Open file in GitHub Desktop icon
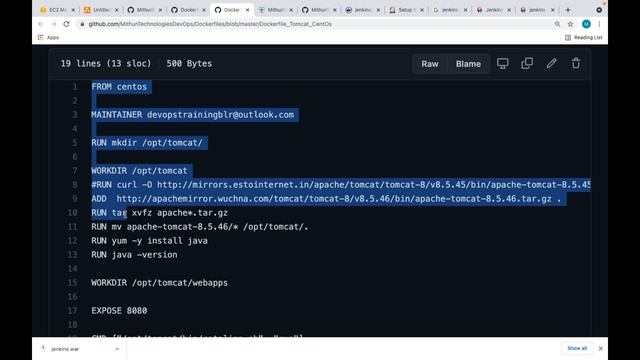The width and height of the screenshot is (640, 360). 502,63
